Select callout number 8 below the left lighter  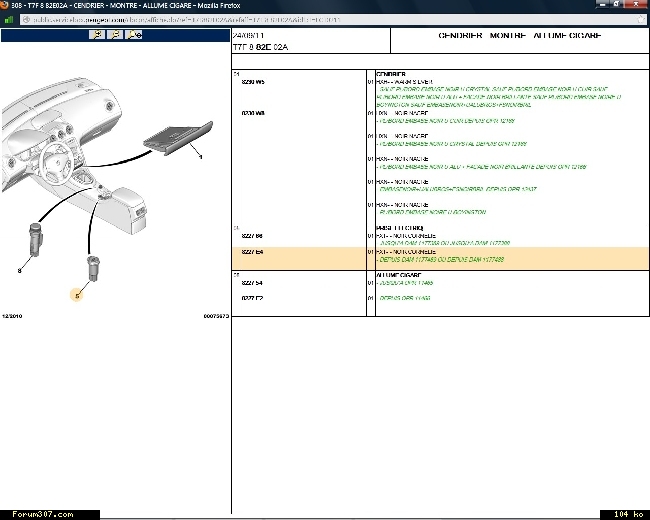pyautogui.click(x=19, y=271)
